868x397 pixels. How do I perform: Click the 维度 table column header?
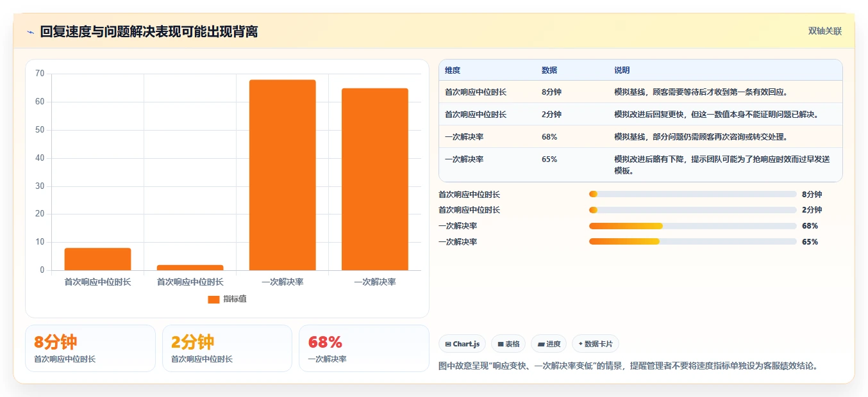click(453, 70)
